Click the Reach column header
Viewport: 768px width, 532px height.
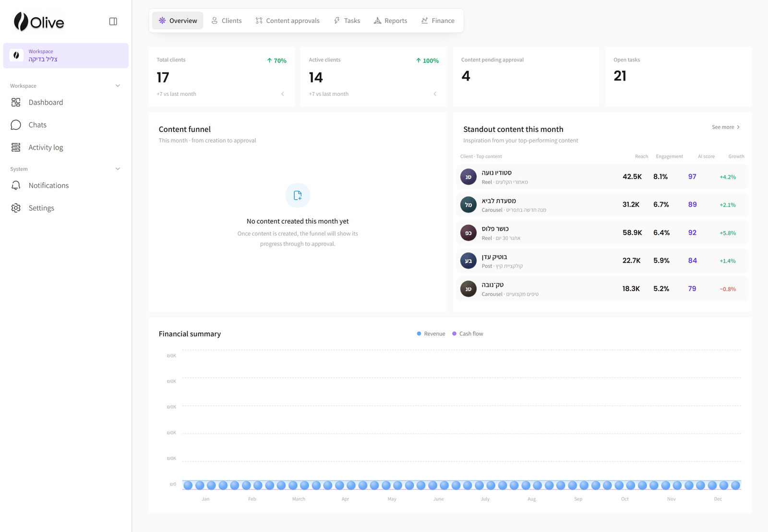click(641, 156)
